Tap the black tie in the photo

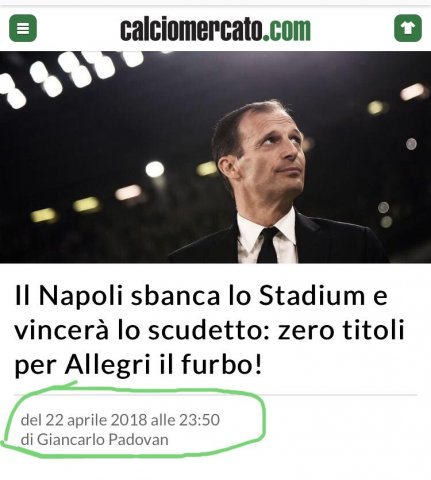coord(268,245)
